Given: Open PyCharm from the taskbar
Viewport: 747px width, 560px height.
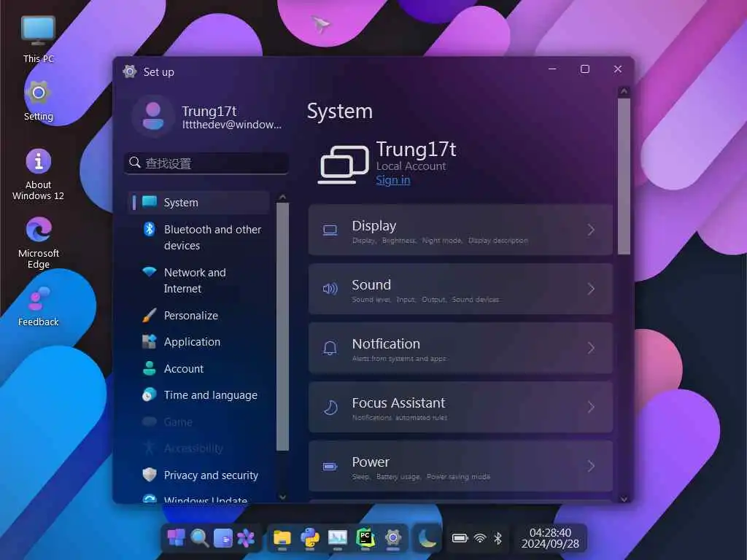Looking at the screenshot, I should 365,538.
